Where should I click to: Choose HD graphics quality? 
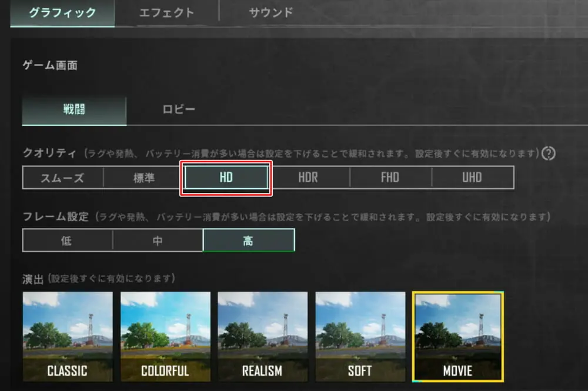[x=226, y=178]
